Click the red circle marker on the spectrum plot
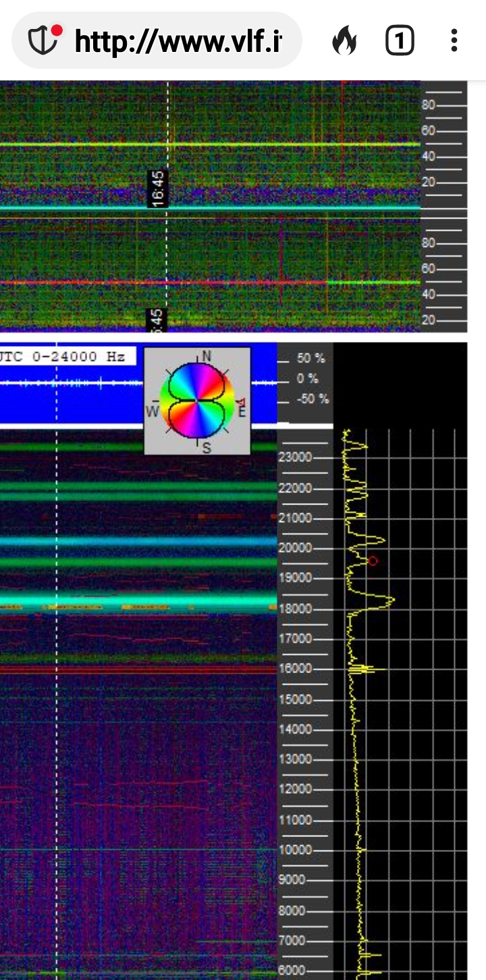The width and height of the screenshot is (486, 980). coord(372,560)
